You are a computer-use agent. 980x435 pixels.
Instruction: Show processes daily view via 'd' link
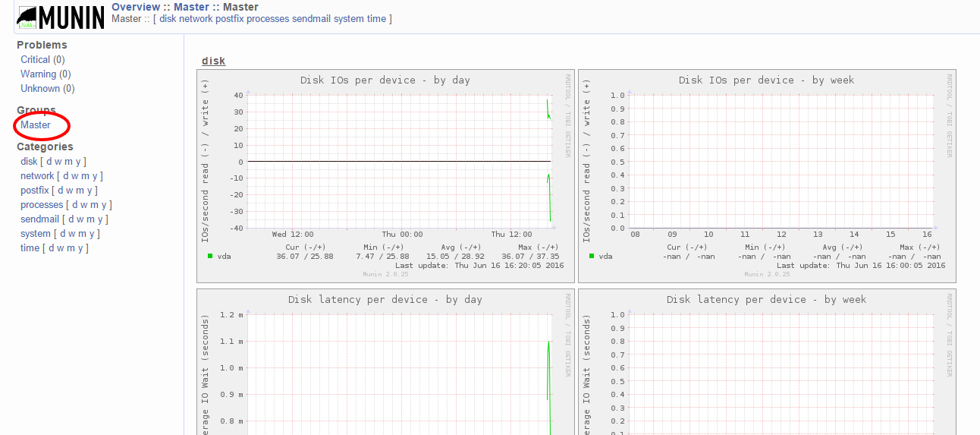click(75, 205)
